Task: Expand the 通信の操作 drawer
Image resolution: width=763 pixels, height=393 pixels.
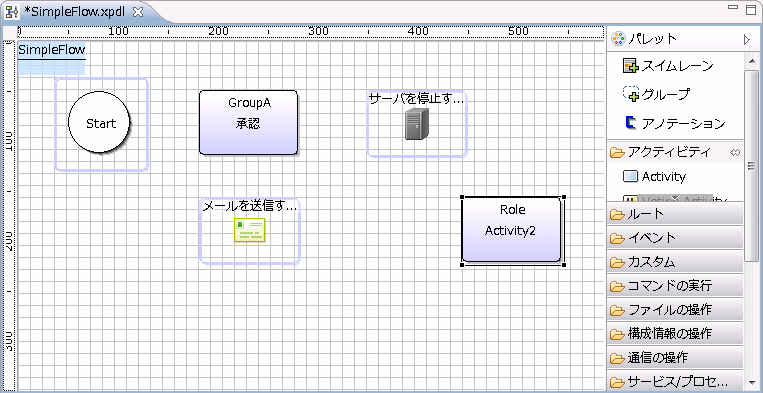Action: point(674,358)
